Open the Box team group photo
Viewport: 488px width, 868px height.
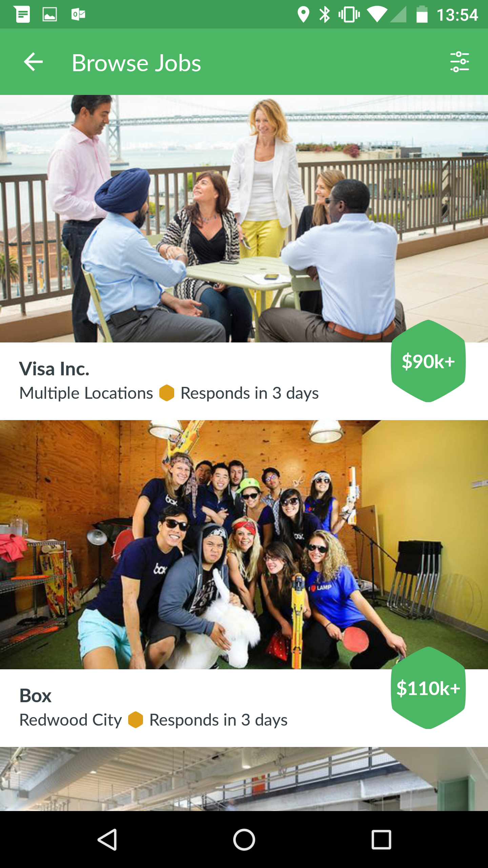244,545
